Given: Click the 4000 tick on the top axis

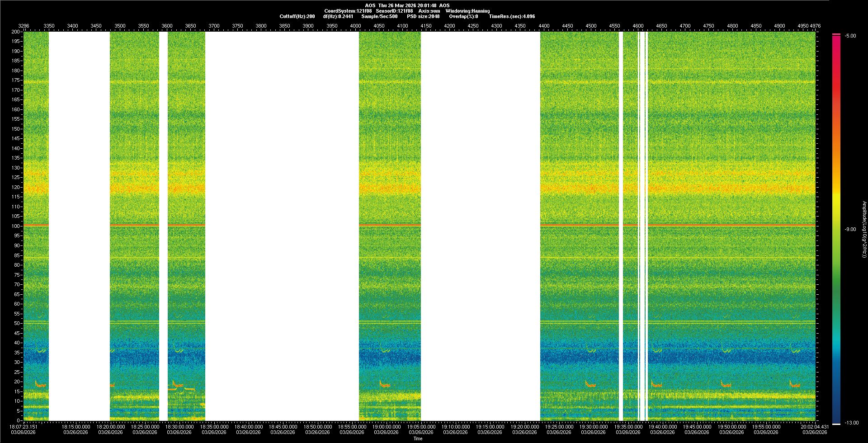Looking at the screenshot, I should pos(355,26).
